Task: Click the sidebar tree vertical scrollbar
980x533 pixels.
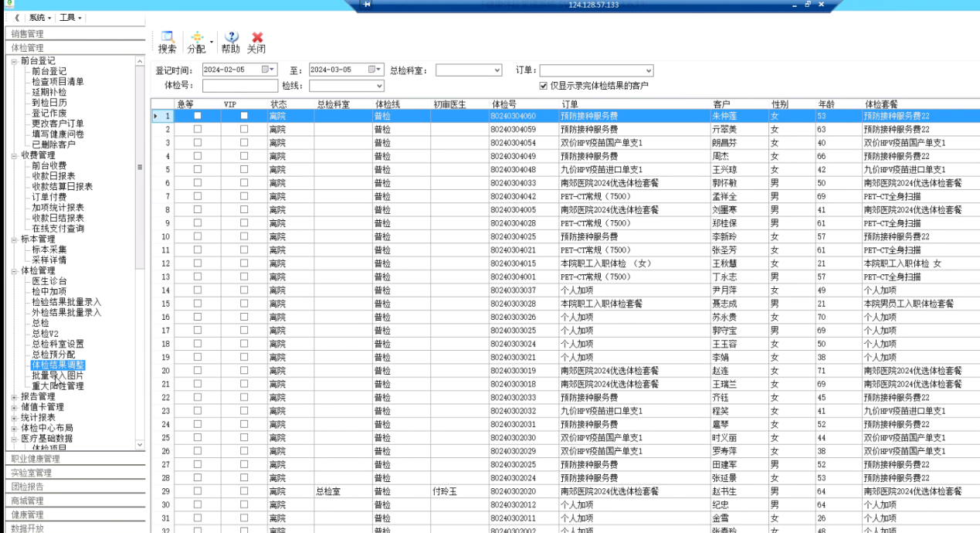Action: (x=140, y=253)
